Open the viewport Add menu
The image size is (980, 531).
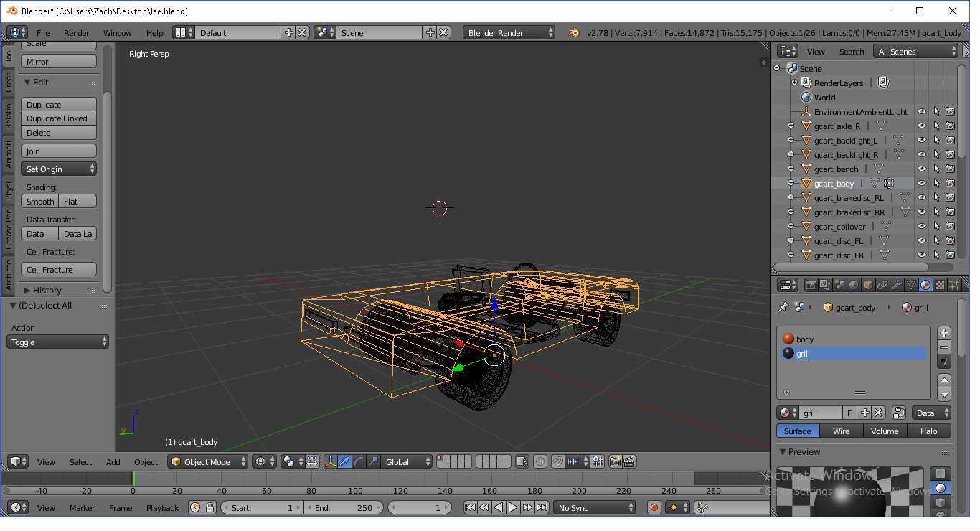pyautogui.click(x=113, y=461)
